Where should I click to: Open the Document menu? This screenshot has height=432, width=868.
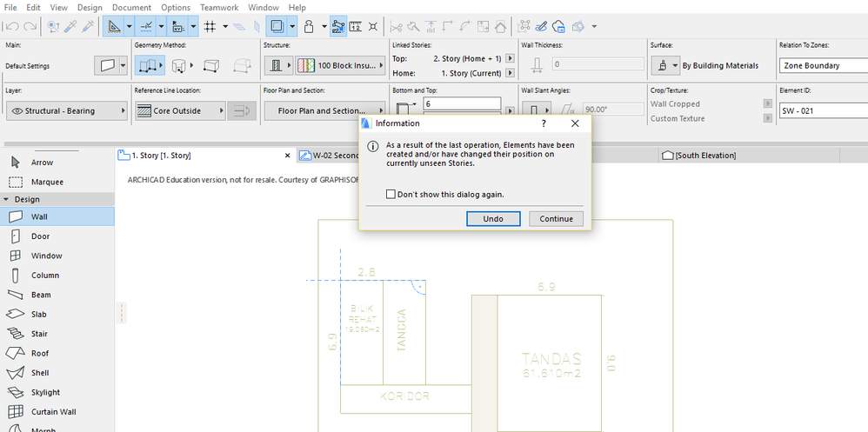(131, 8)
